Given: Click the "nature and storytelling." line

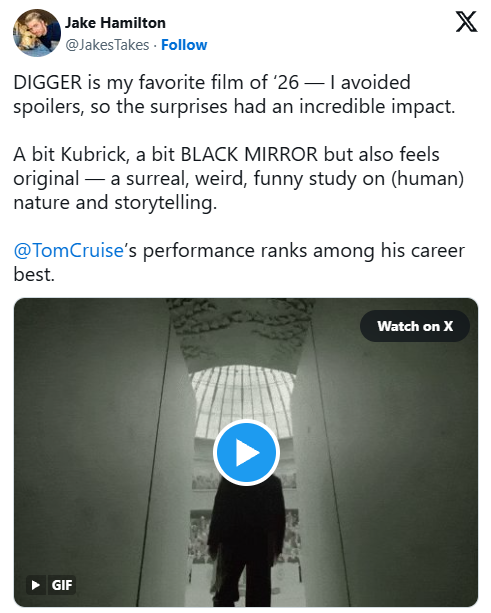Looking at the screenshot, I should (115, 203).
